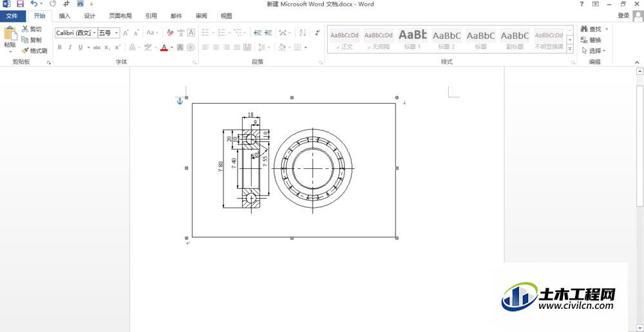The height and width of the screenshot is (332, 644).
Task: Collapse the ribbon using the chevron
Action: tap(638, 63)
